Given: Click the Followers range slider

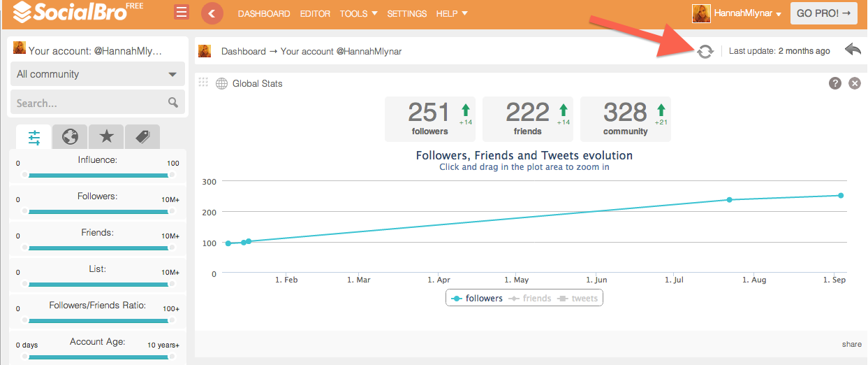Looking at the screenshot, I should pos(98,211).
